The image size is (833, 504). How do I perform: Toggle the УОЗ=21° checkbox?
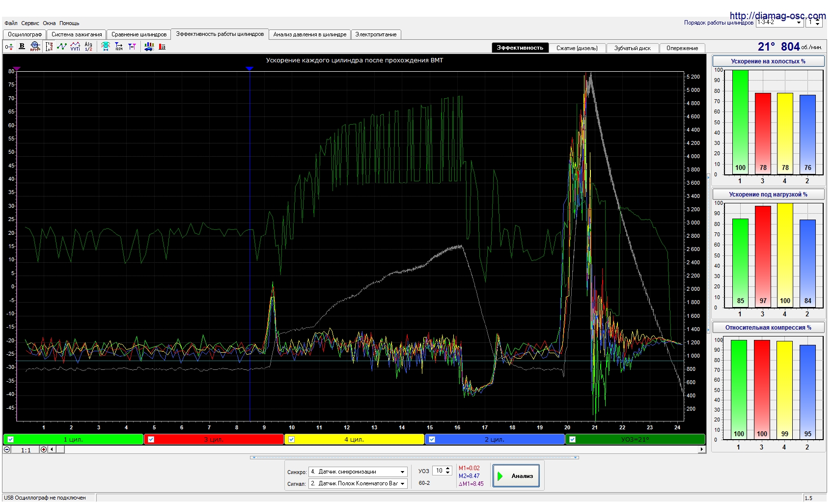tap(573, 440)
